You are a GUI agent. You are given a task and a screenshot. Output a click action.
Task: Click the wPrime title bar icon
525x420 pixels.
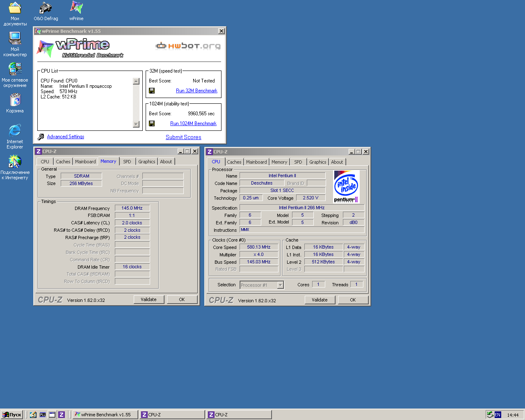[x=38, y=31]
